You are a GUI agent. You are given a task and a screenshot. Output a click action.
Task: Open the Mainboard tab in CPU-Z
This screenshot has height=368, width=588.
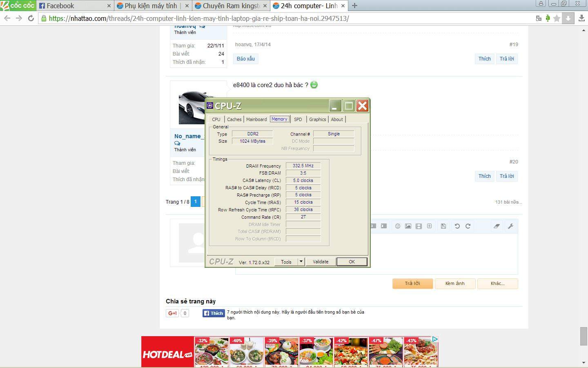[256, 119]
